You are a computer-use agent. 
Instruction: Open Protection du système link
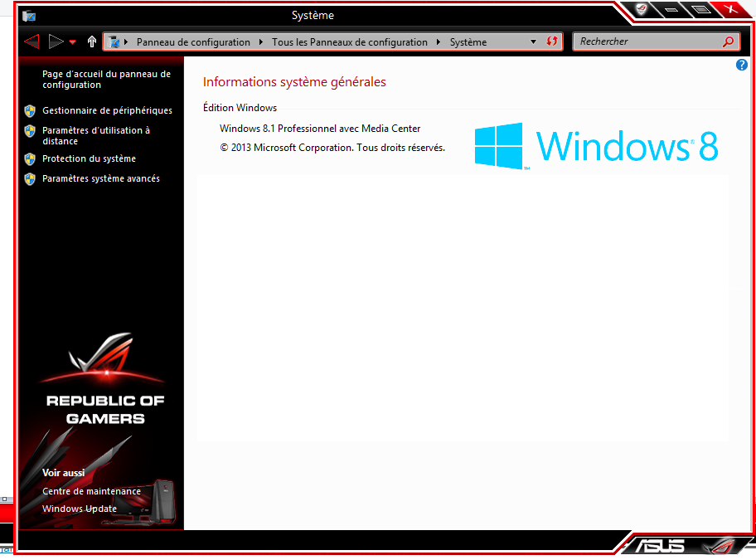coord(90,158)
